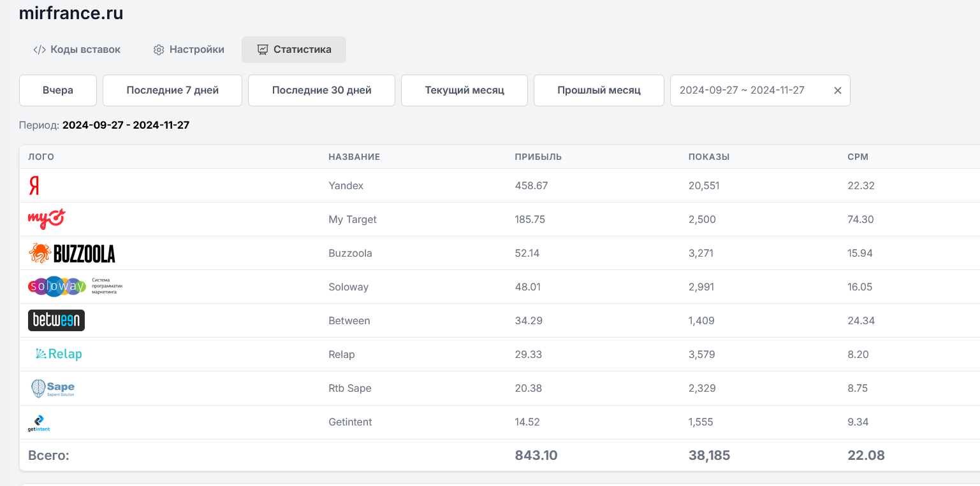Select the Прошлый месяц button
This screenshot has width=980, height=486.
(599, 90)
